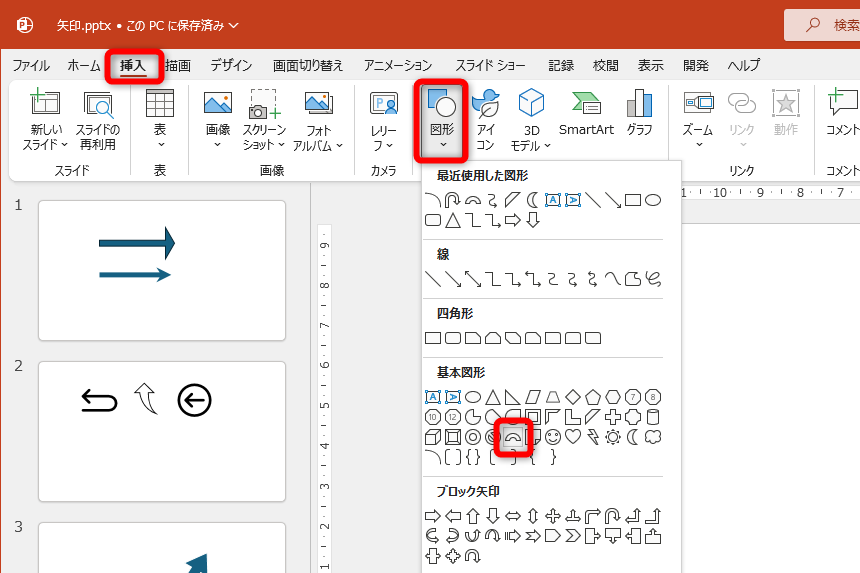The image size is (860, 573).
Task: Insert a グラフ chart
Action: click(639, 114)
